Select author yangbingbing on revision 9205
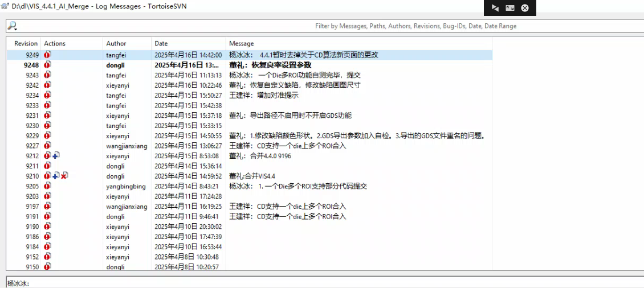The height and width of the screenshot is (288, 644). [126, 186]
